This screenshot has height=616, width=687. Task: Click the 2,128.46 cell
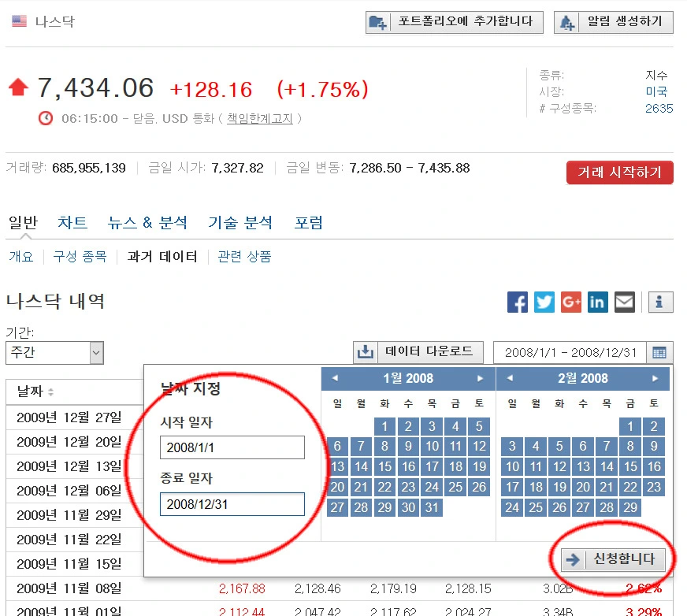pyautogui.click(x=318, y=589)
